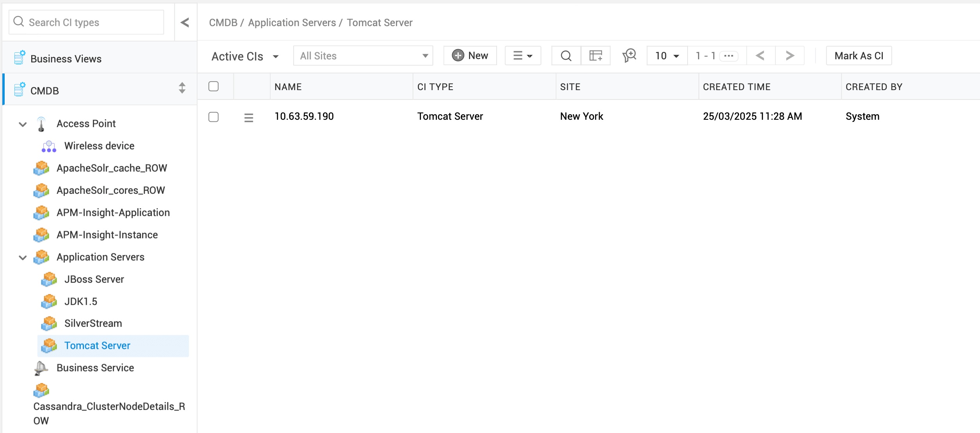Collapse the Application Servers tree node
This screenshot has height=433, width=980.
(23, 257)
